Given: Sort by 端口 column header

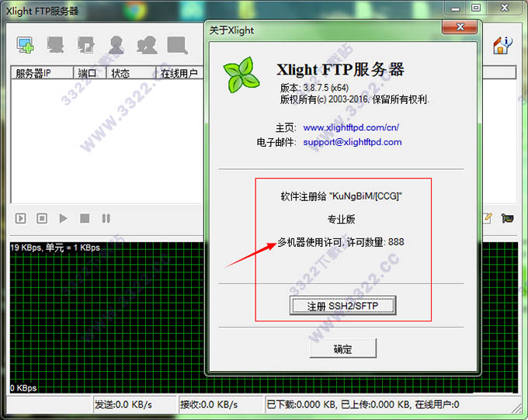Looking at the screenshot, I should tap(90, 73).
